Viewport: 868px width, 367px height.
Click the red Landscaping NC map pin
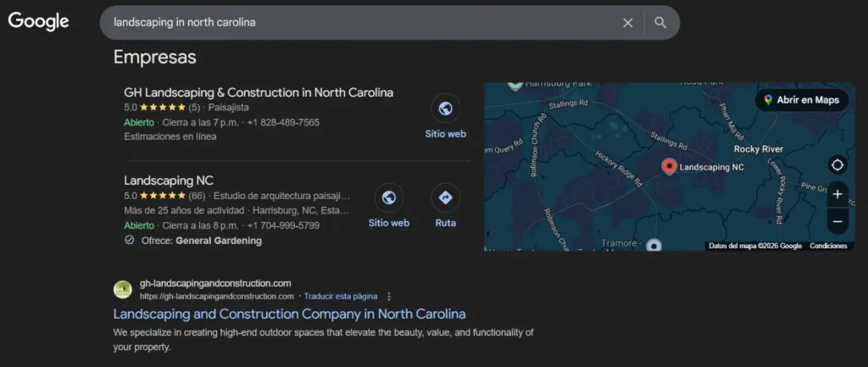(670, 166)
